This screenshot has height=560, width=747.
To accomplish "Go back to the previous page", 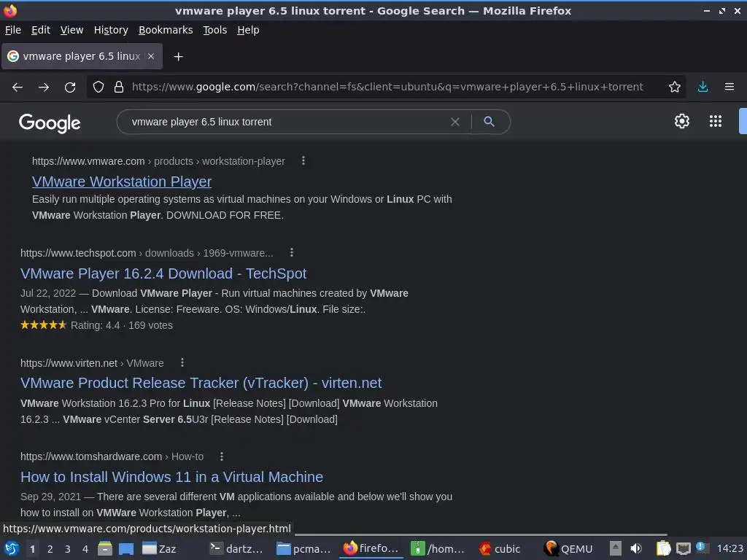I will (18, 87).
